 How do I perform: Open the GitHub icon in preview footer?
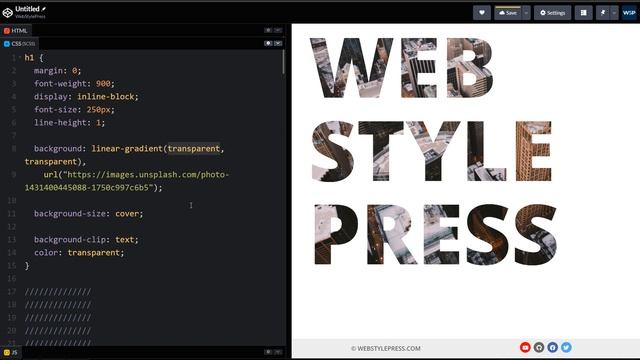click(x=539, y=347)
